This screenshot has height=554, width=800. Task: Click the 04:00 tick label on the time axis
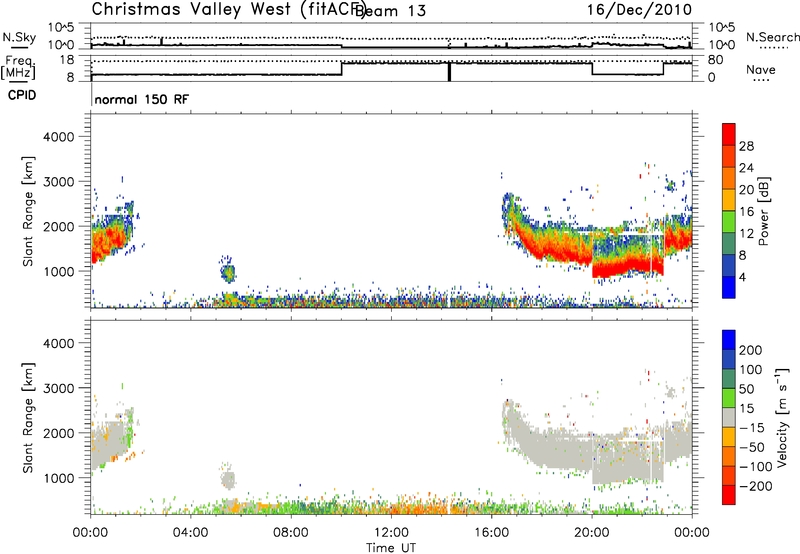(x=190, y=532)
